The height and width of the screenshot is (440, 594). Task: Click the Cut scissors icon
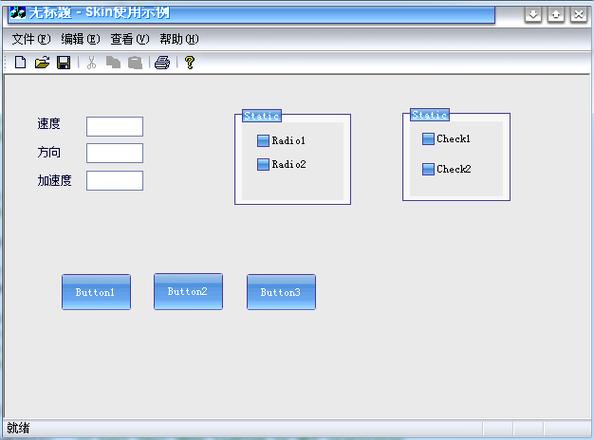[x=91, y=63]
